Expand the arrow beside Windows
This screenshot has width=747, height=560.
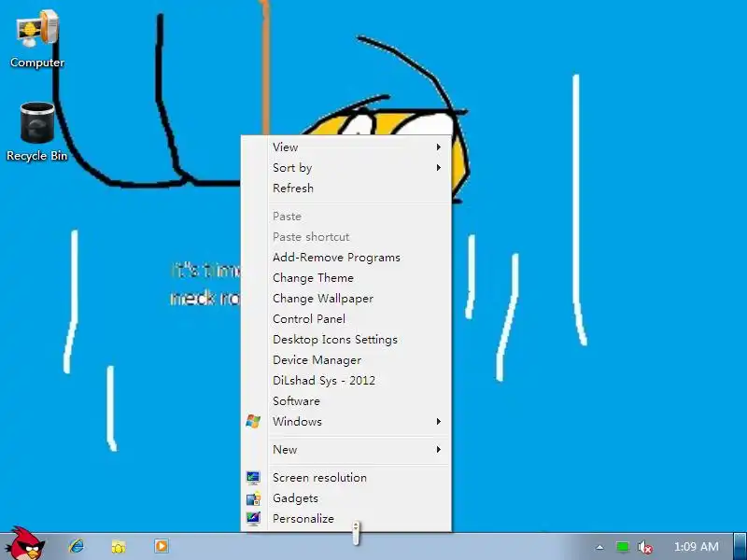coord(438,422)
